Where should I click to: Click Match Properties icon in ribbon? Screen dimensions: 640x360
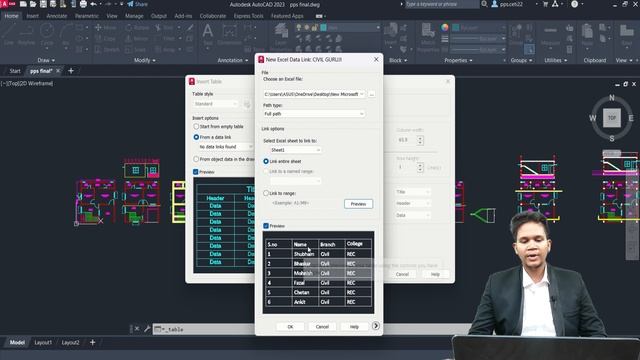(x=428, y=36)
